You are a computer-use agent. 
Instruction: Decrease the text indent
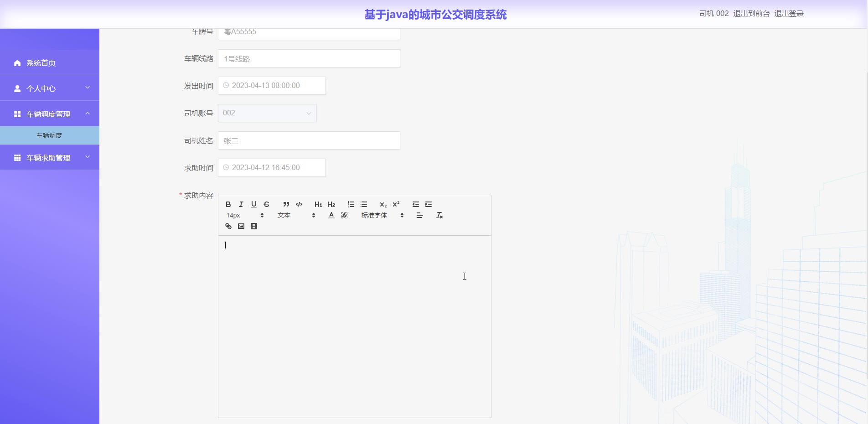(x=416, y=204)
